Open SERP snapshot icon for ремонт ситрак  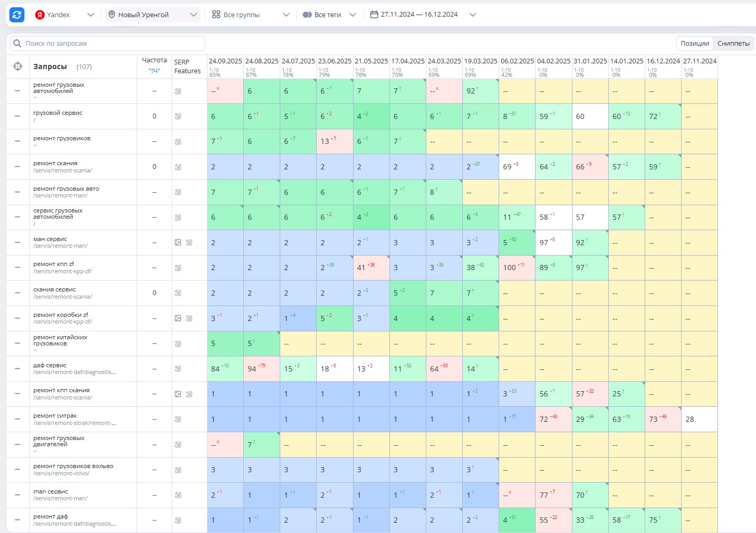178,419
